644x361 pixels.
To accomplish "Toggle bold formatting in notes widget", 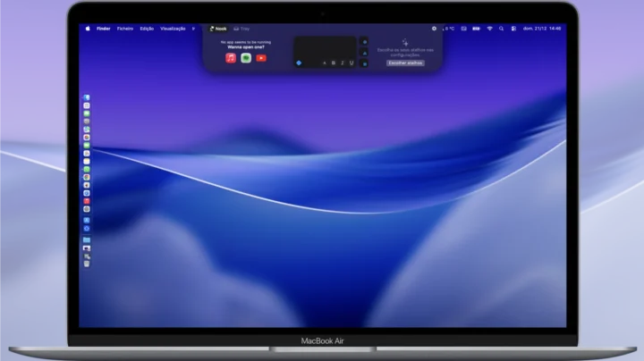I will (334, 63).
